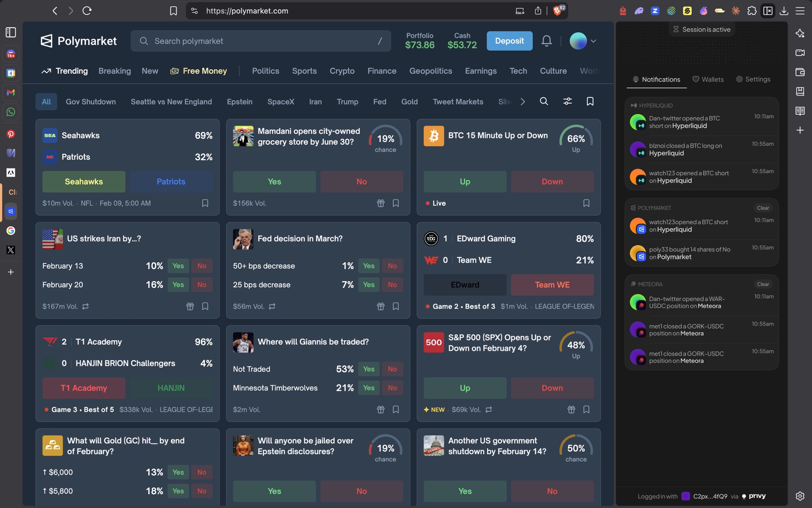Pick Team WE in EDward Gaming match
This screenshot has height=508, width=812.
[552, 284]
